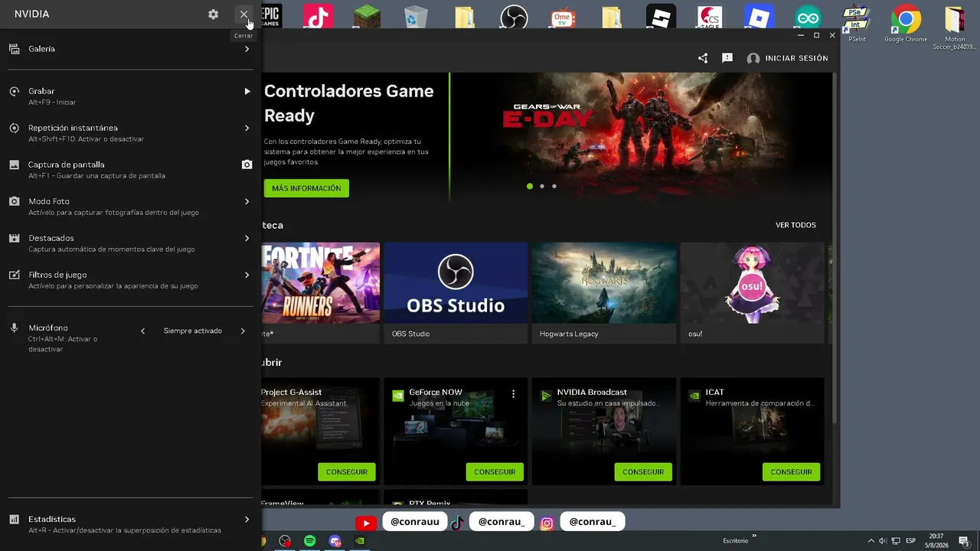Open the Fortnite game tile

pos(321,292)
